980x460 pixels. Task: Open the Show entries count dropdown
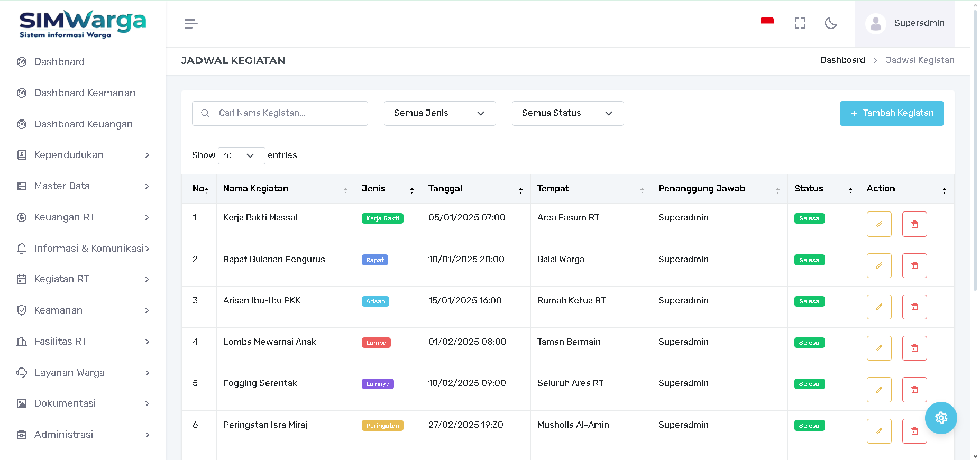point(241,155)
